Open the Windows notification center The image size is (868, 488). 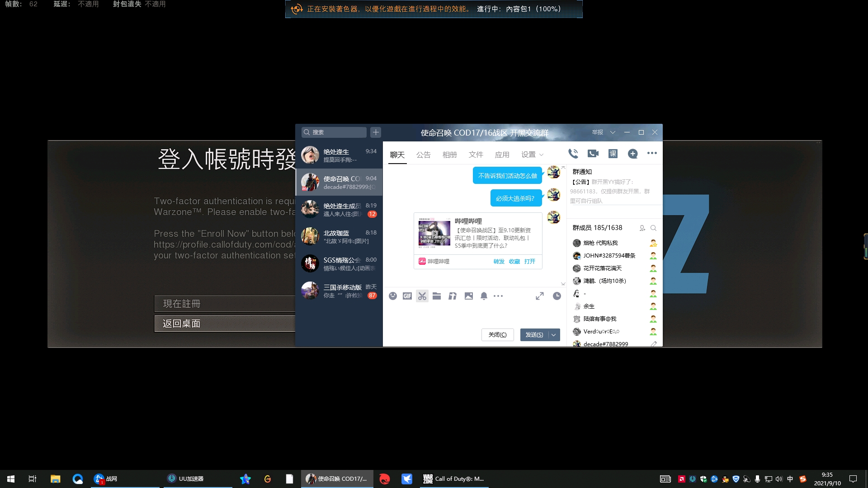pyautogui.click(x=853, y=479)
